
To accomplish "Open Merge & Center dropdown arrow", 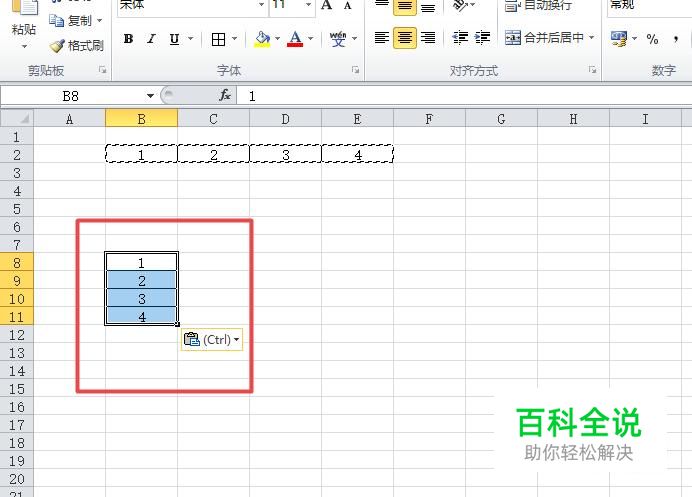I will coord(591,38).
